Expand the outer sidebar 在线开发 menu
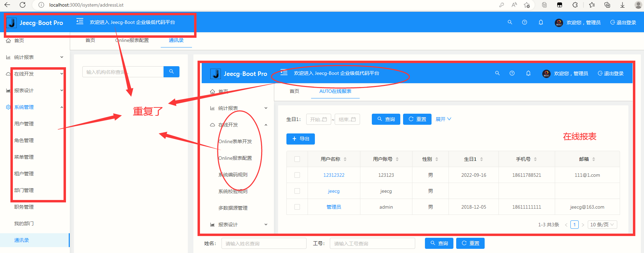This screenshot has height=253, width=644. click(35, 74)
